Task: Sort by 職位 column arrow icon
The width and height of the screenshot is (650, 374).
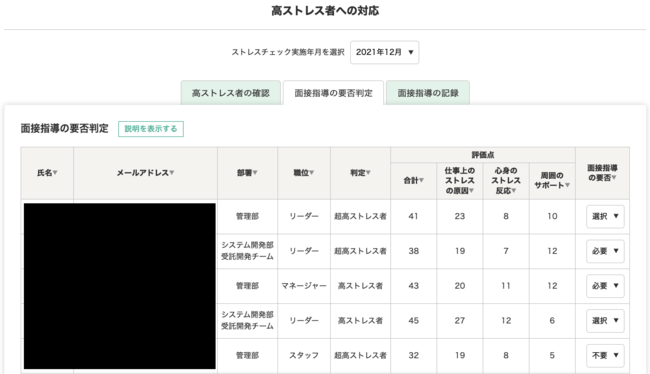Action: pyautogui.click(x=311, y=173)
